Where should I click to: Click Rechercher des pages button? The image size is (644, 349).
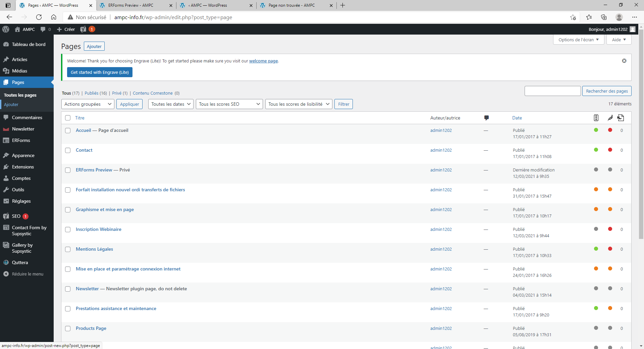[x=607, y=91]
